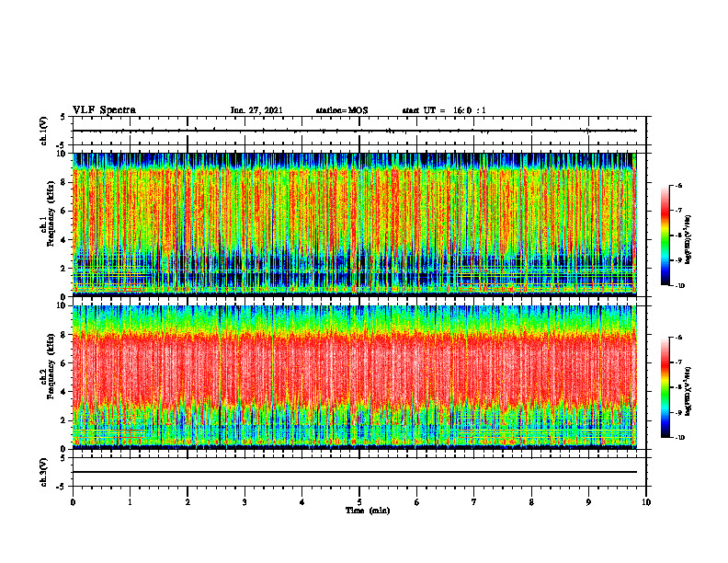Click time axis tick label "3"
This screenshot has height=563, width=728.
tap(245, 502)
